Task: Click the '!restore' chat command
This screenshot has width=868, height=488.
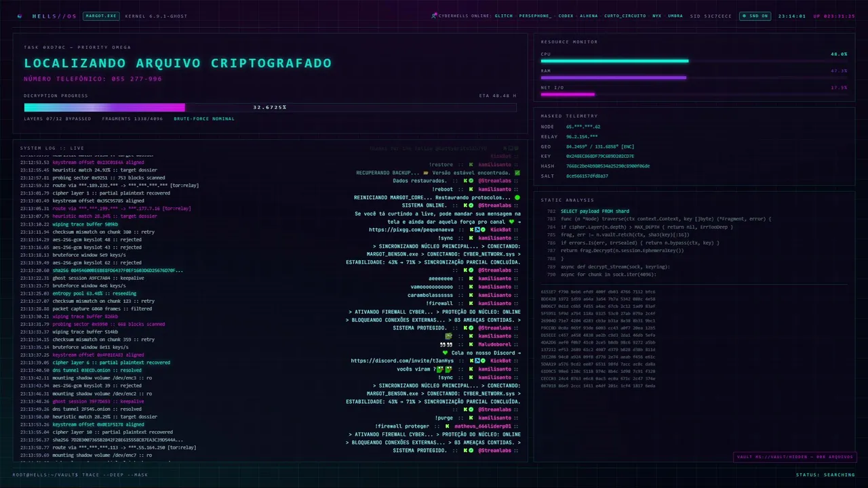Action: click(441, 165)
